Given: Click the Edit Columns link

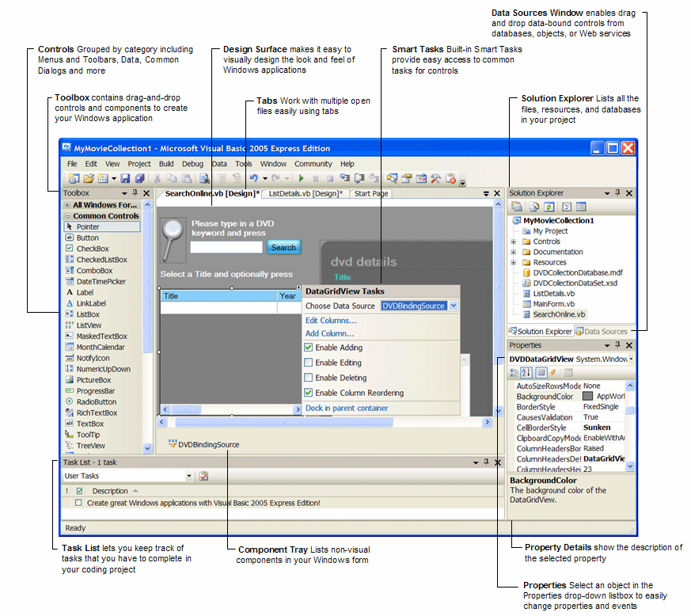Looking at the screenshot, I should click(331, 321).
